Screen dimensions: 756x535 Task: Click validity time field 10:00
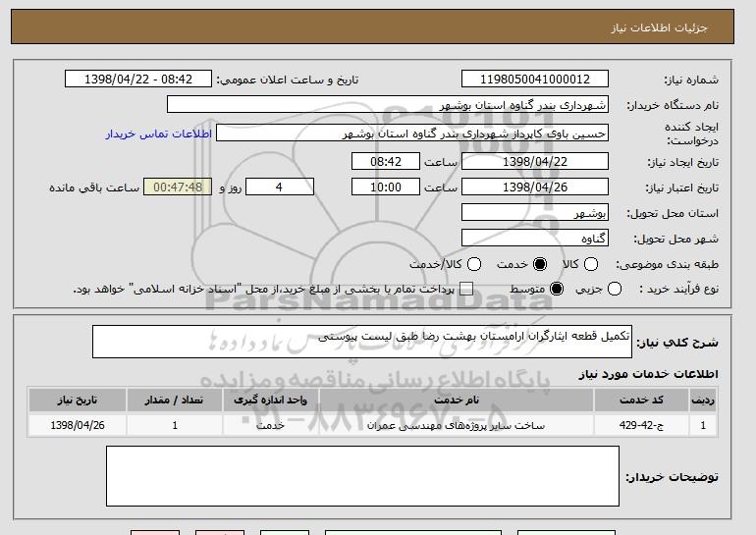pyautogui.click(x=386, y=187)
